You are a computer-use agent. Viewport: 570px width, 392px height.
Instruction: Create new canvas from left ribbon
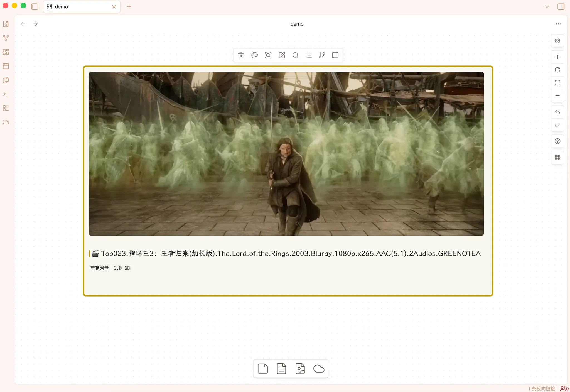[6, 52]
